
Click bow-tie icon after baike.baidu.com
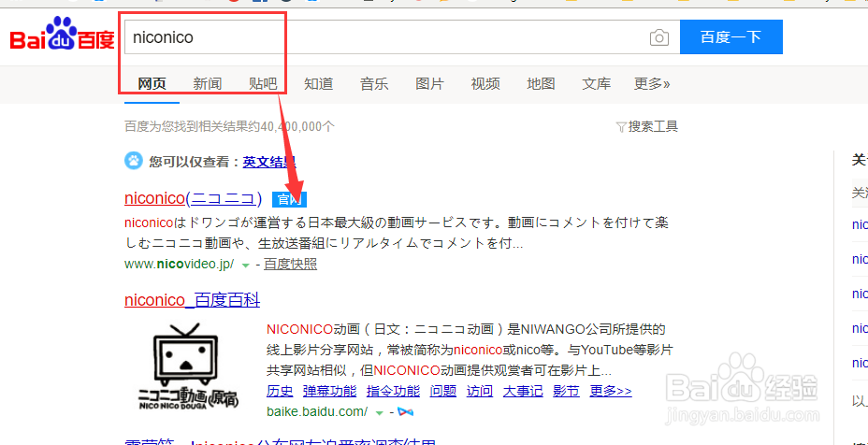coord(406,412)
